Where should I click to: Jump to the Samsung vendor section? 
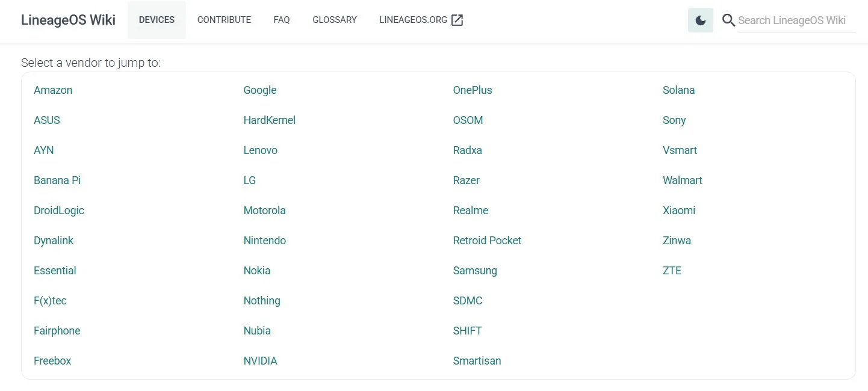point(475,271)
